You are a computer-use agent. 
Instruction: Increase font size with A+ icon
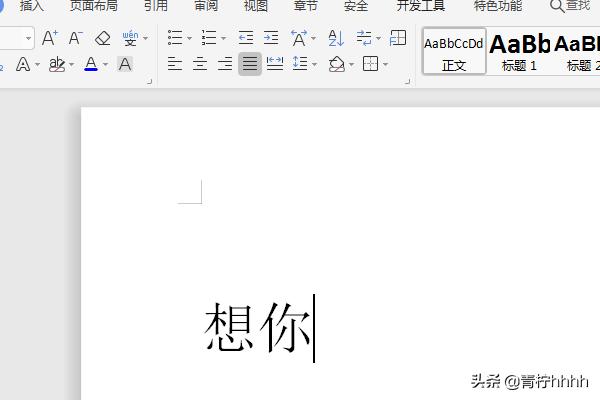pyautogui.click(x=50, y=38)
